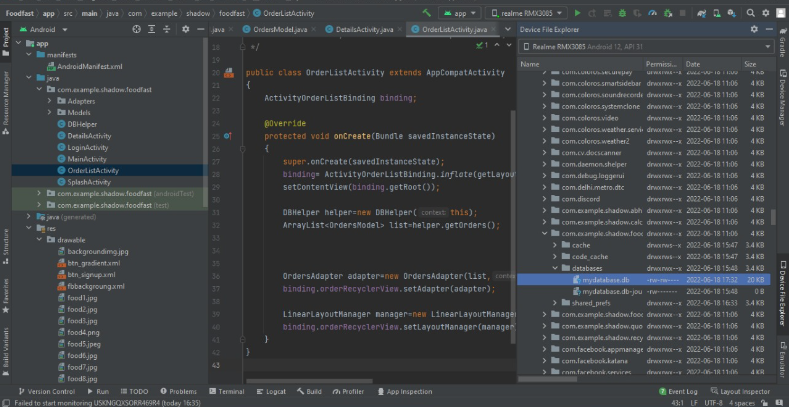This screenshot has height=408, width=789.
Task: Click Attach Debugger to Android Process icon
Action: (668, 13)
